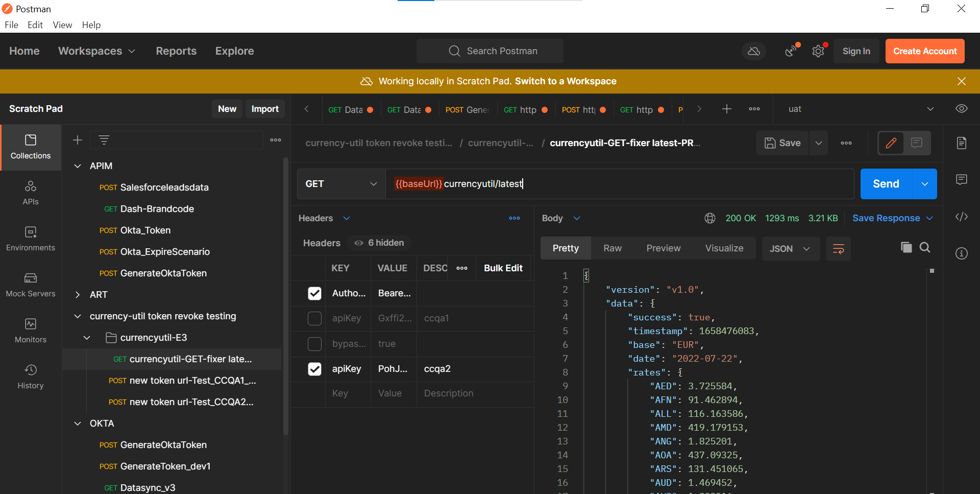Open the request info pane icon

(962, 253)
